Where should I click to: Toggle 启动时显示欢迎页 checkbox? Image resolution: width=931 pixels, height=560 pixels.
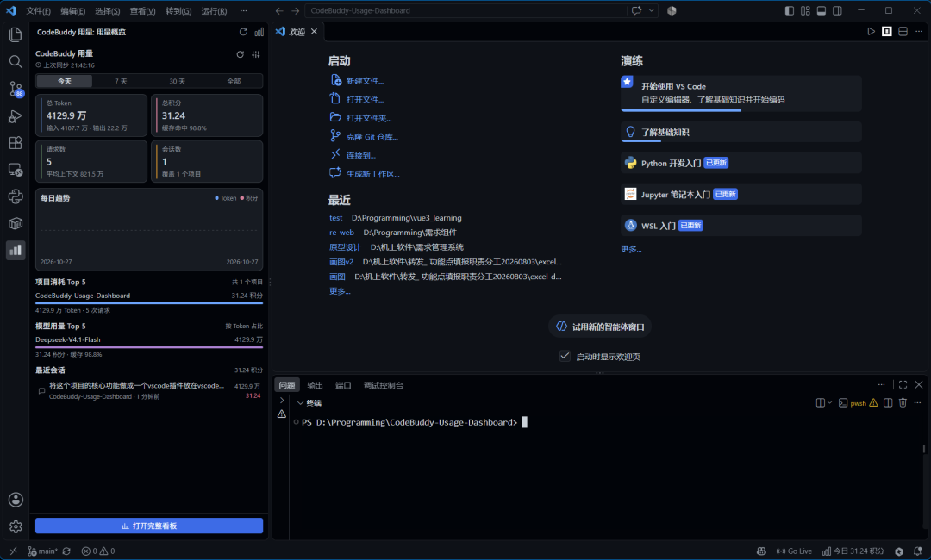[565, 356]
